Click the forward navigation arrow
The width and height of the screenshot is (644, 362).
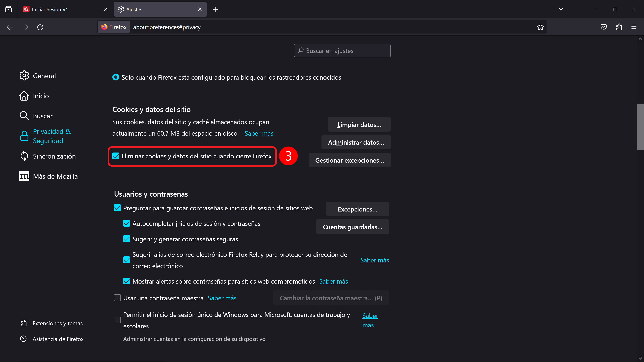25,27
